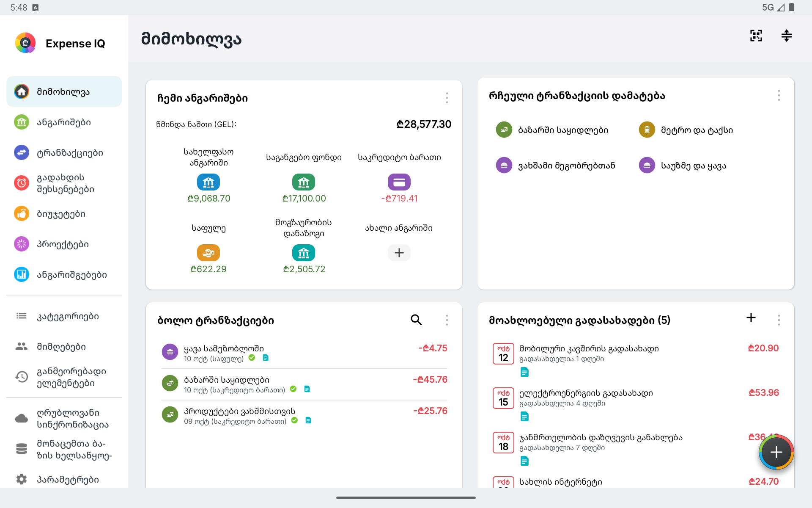This screenshot has height=508, width=812.
Task: Click cleared checkmark on market groceries transaction
Action: (x=293, y=389)
